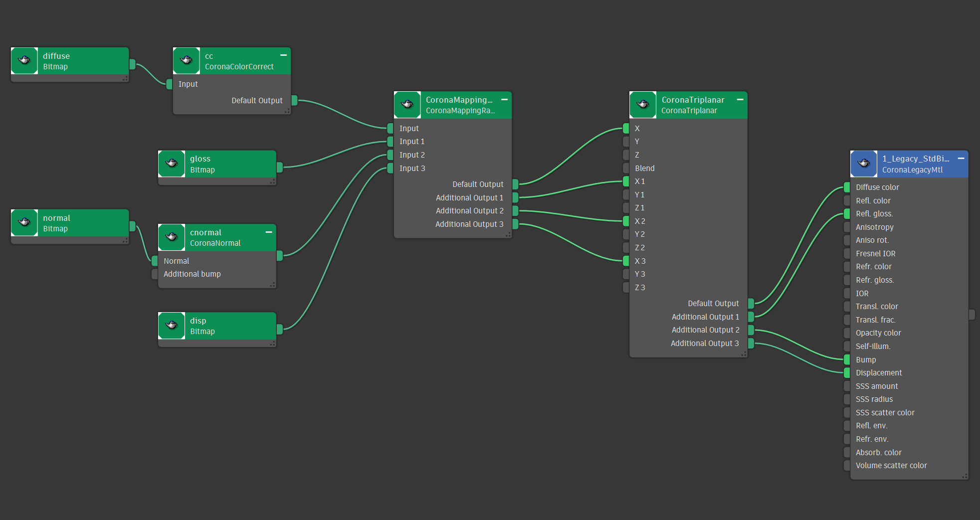Click the Additional bump input socket
The height and width of the screenshot is (520, 980).
pyautogui.click(x=155, y=274)
